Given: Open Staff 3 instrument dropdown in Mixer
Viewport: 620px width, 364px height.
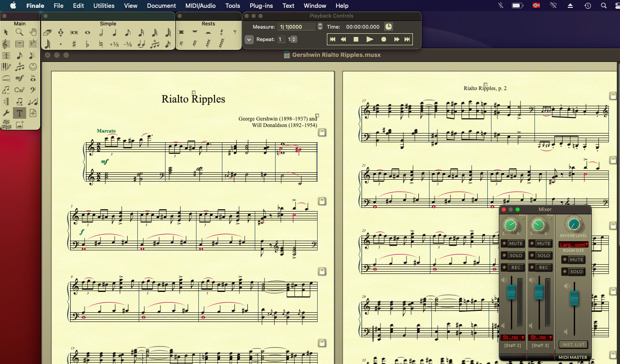Looking at the screenshot, I should 540,337.
